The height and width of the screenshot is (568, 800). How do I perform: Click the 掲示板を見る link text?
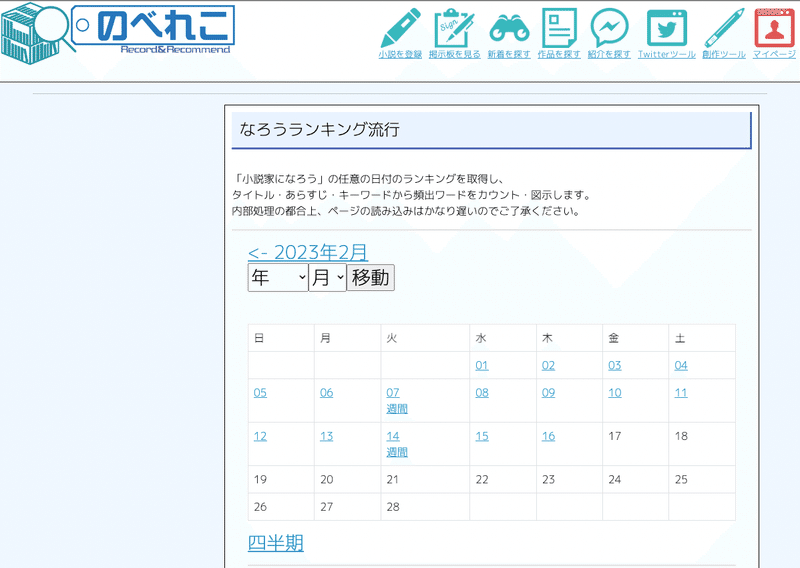pos(454,54)
